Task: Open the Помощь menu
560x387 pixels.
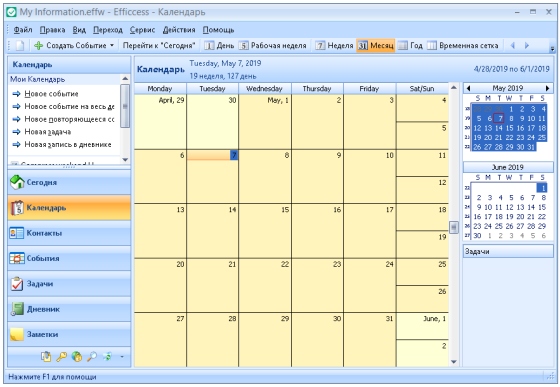Action: point(219,30)
